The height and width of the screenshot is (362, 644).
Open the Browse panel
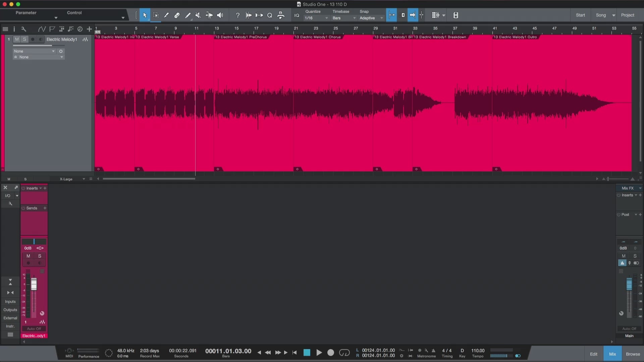click(x=633, y=354)
